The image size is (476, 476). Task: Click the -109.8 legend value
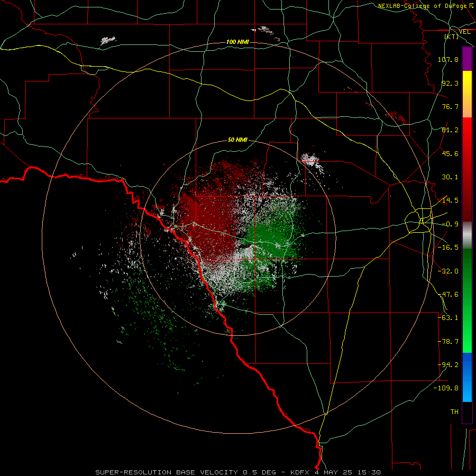coord(446,388)
